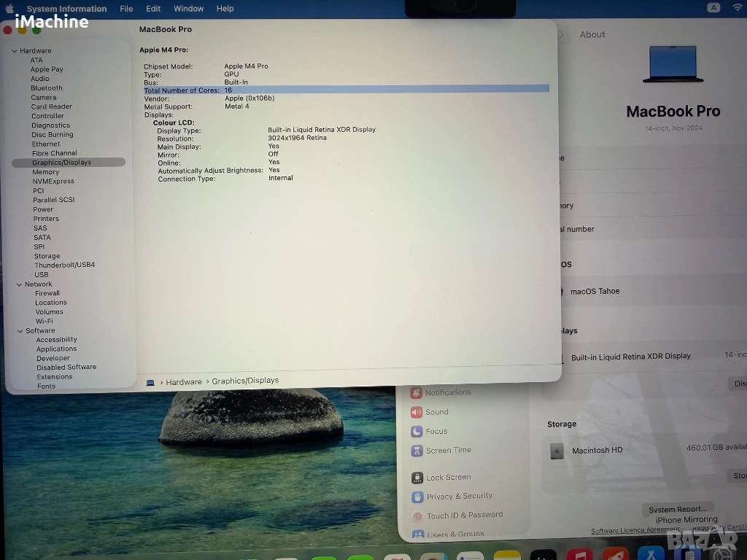
Task: Select the Focus moon icon
Action: pyautogui.click(x=417, y=432)
